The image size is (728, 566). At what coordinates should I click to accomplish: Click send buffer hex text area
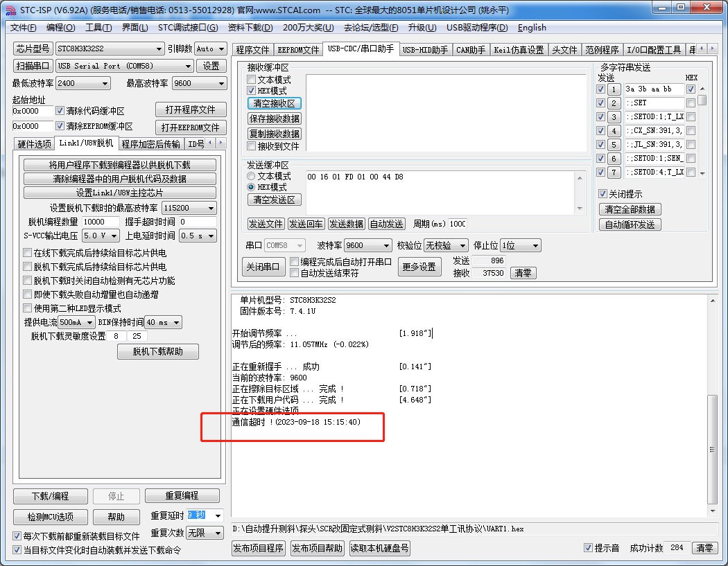440,193
